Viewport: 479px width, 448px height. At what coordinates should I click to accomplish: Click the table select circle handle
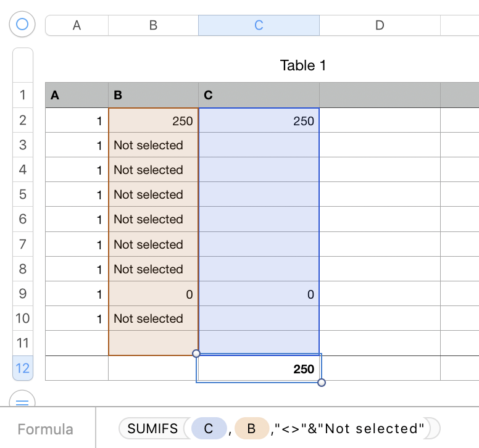(x=22, y=25)
